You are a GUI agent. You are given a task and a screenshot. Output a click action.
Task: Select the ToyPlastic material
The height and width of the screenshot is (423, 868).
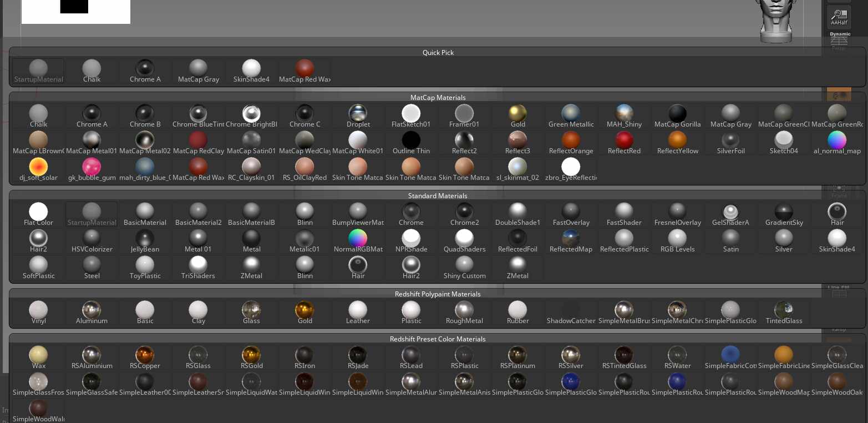tap(145, 267)
